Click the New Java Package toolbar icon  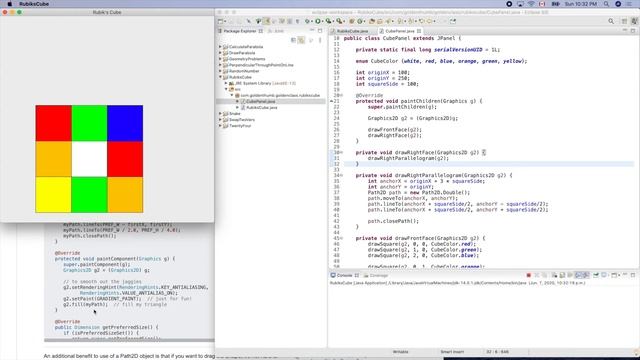351,21
